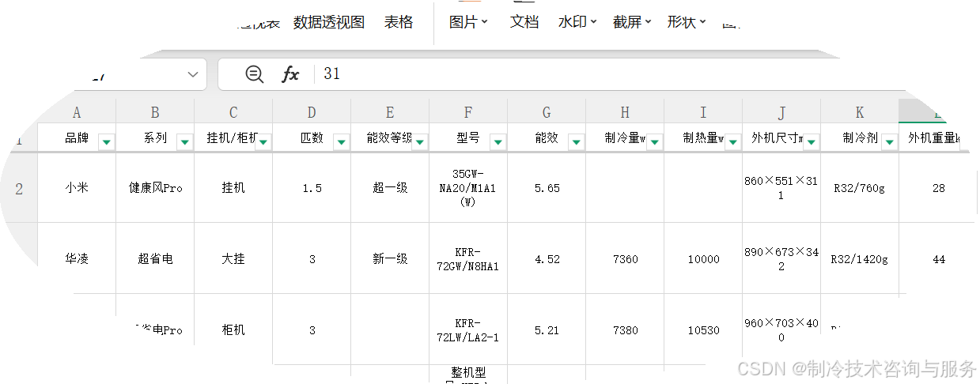Open the filter dropdown for 制热量 column
Screen dimensions: 980x384
click(x=733, y=141)
